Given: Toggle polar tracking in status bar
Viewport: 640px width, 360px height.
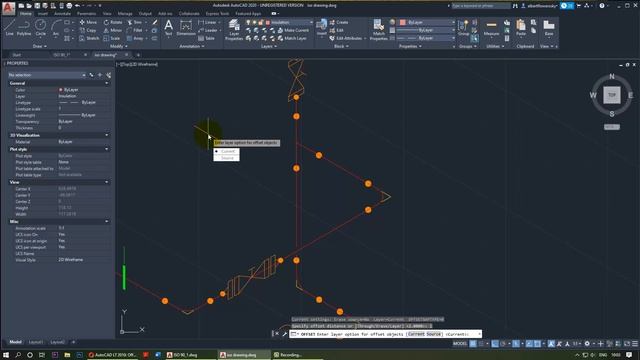Looking at the screenshot, I should click(x=504, y=344).
